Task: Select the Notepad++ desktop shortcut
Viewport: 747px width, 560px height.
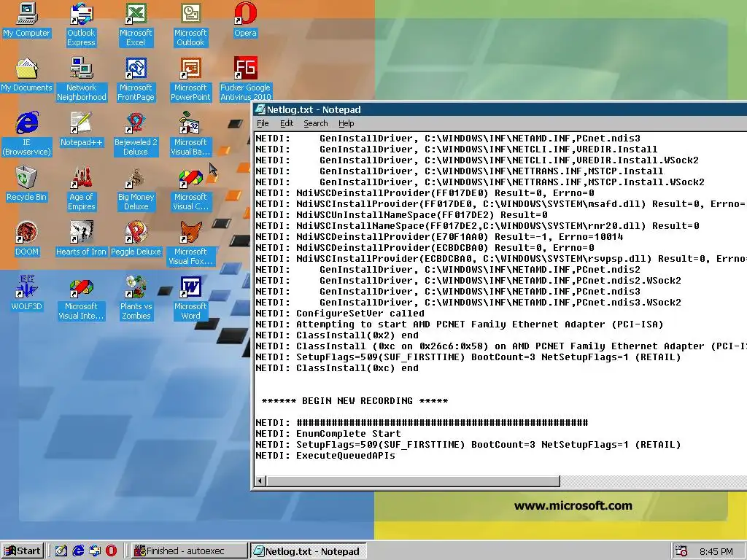Action: 81,130
